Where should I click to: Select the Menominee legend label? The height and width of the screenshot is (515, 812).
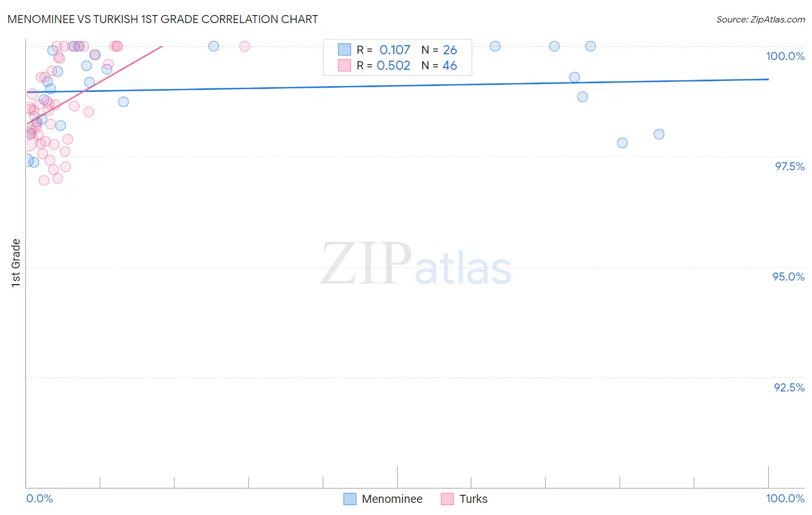pyautogui.click(x=392, y=499)
